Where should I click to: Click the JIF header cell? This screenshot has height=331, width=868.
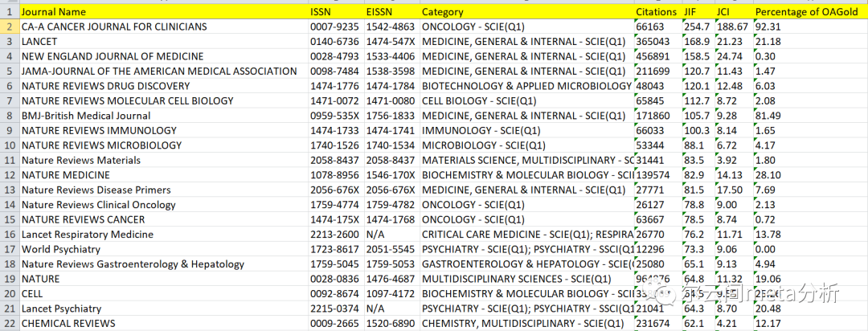point(690,12)
